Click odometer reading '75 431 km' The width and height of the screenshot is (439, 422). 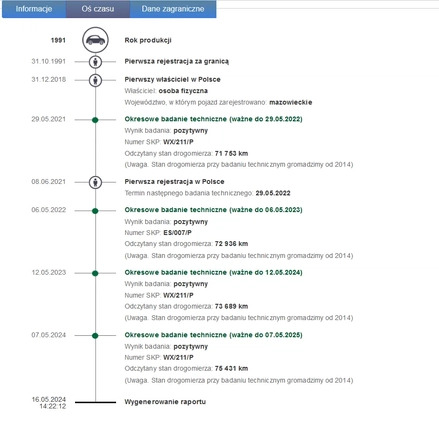click(x=231, y=368)
